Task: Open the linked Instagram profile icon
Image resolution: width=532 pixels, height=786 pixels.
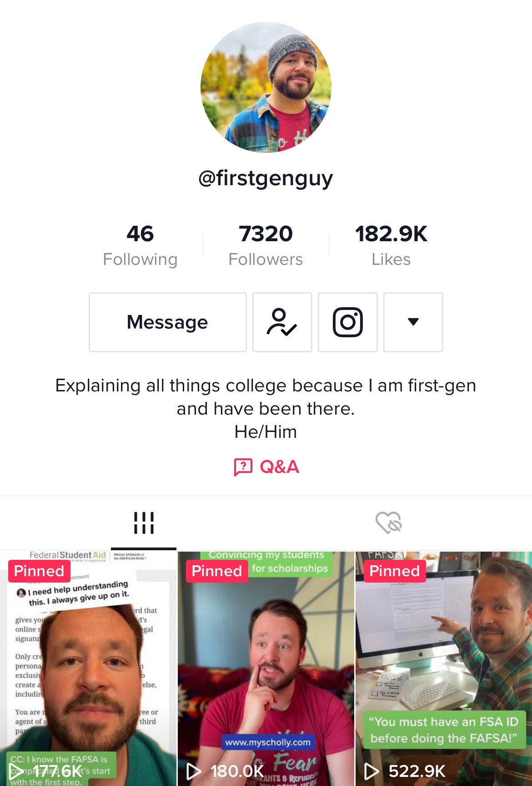Action: pyautogui.click(x=348, y=322)
